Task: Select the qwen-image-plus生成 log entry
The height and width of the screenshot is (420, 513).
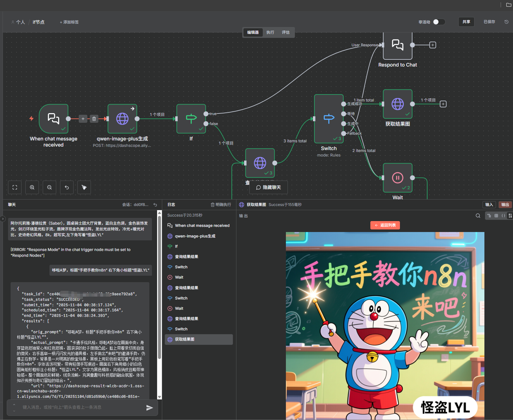Action: pyautogui.click(x=199, y=236)
